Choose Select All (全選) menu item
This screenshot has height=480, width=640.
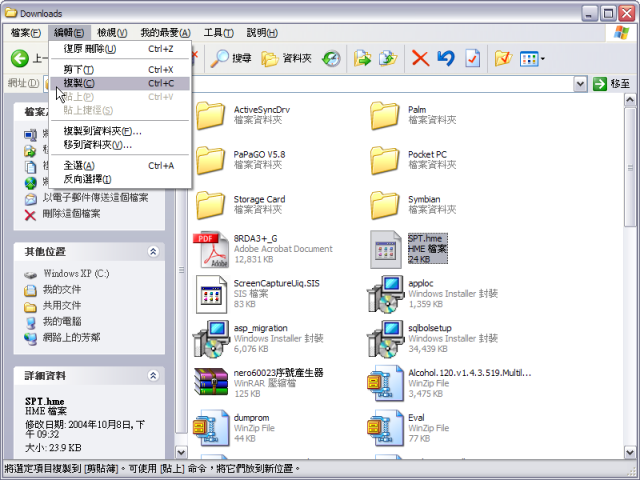(120, 165)
